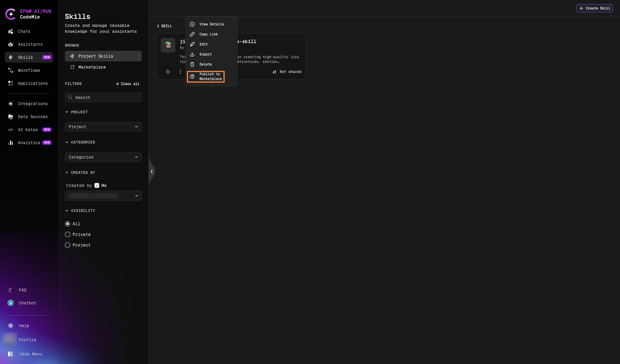
Task: Click the Create Skill button
Action: [594, 8]
